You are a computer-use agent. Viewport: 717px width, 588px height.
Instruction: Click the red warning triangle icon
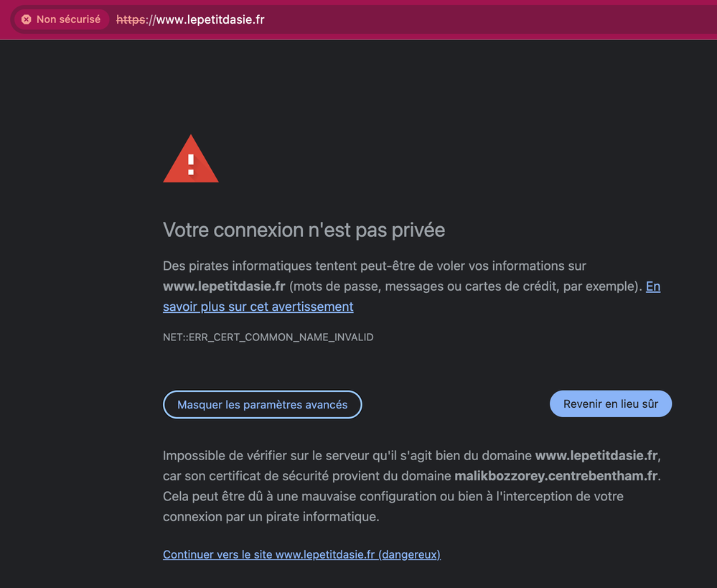coord(191,159)
